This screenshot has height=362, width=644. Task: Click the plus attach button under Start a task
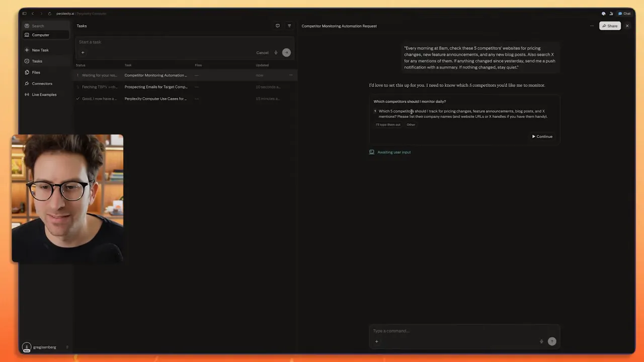83,53
